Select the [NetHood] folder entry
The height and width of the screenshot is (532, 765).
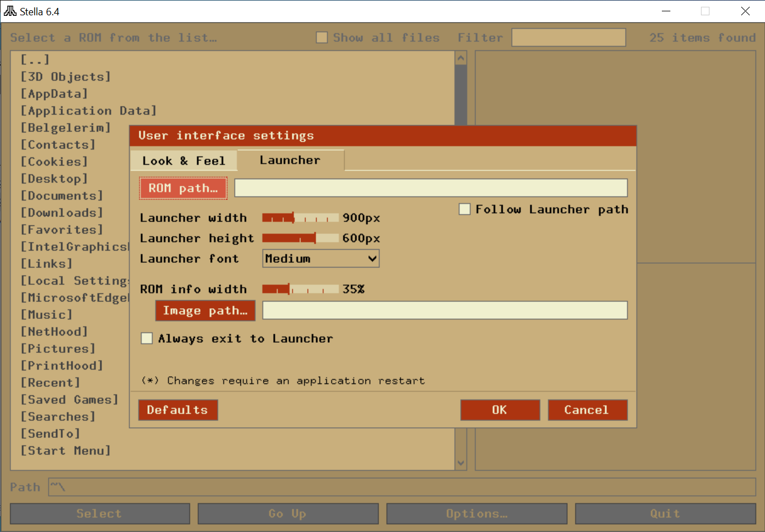coord(54,331)
